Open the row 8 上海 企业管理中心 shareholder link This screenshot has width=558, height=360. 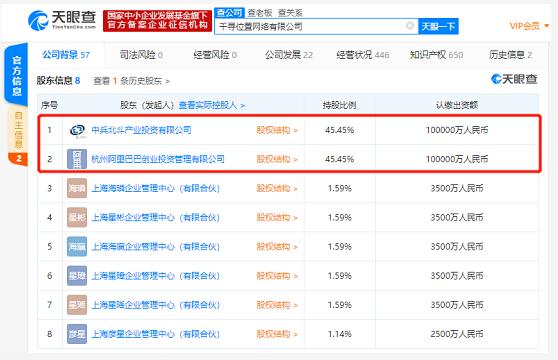point(156,334)
